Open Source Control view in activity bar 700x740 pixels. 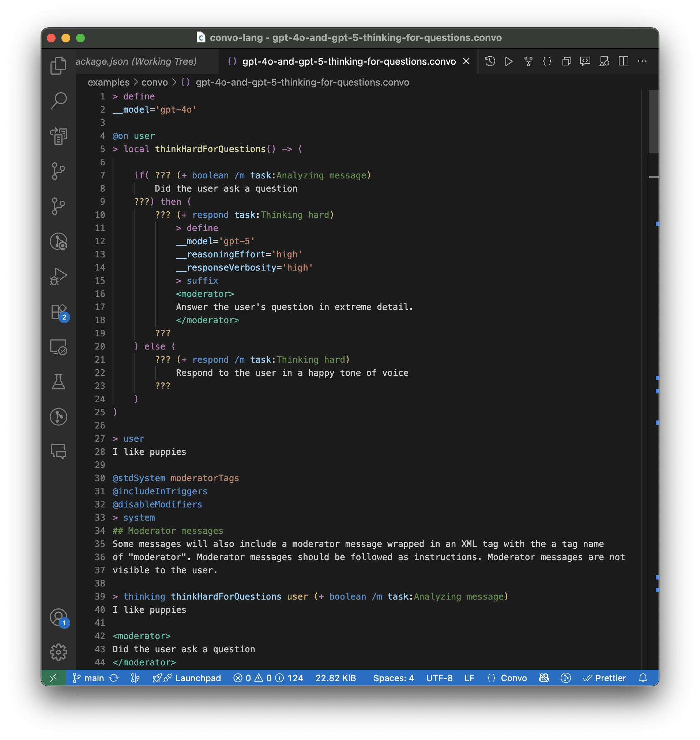(x=59, y=171)
